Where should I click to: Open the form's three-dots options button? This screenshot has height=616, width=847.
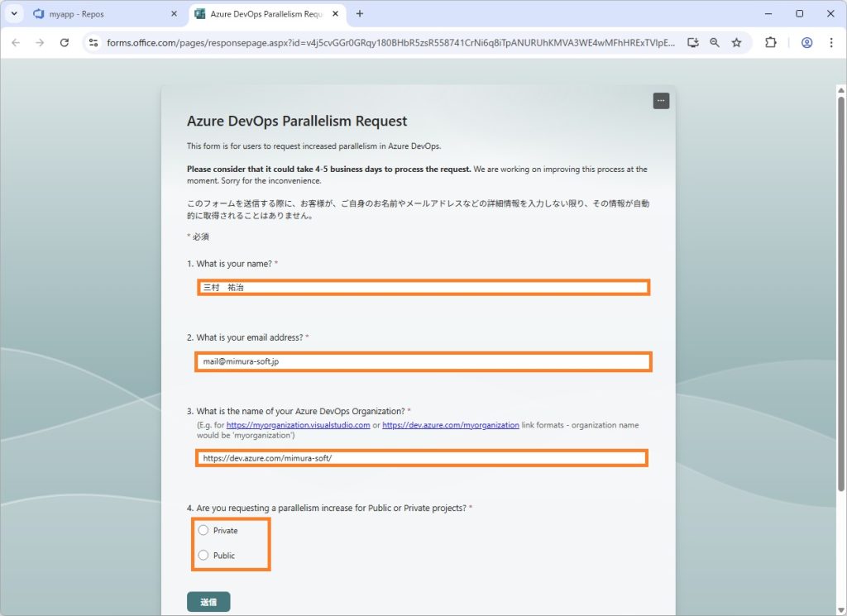click(x=660, y=101)
